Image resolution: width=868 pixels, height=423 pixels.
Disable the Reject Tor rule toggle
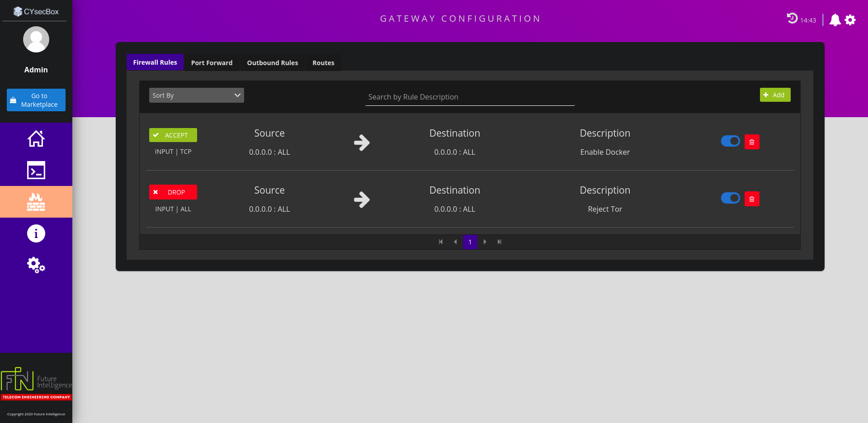pyautogui.click(x=730, y=198)
